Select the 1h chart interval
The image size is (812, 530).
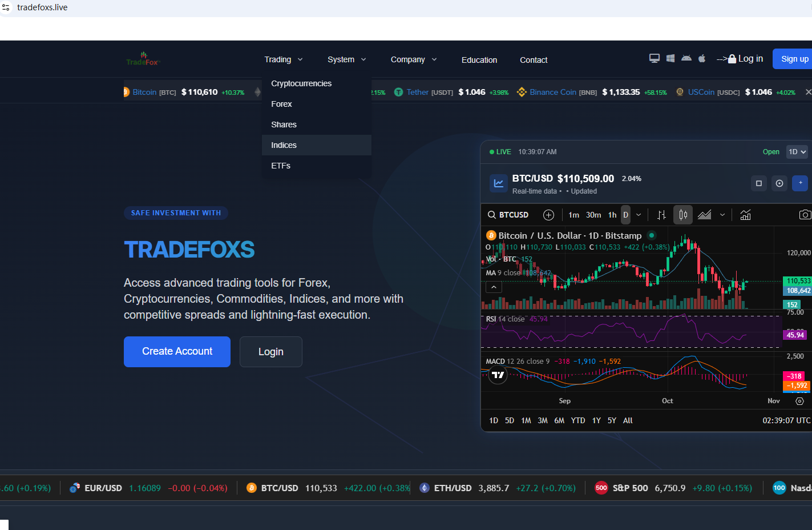tap(612, 215)
